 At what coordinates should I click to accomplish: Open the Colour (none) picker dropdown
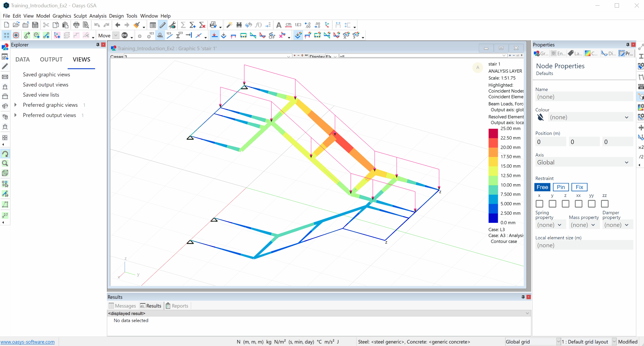590,117
